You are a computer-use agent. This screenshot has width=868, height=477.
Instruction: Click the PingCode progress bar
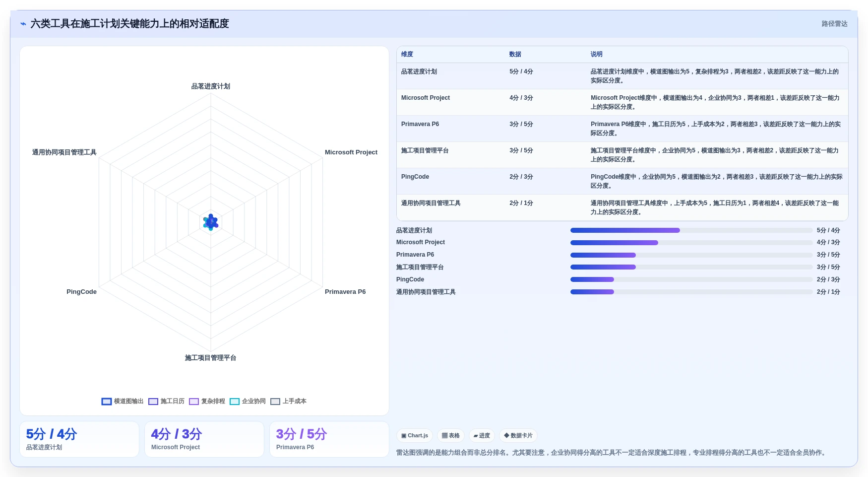click(x=691, y=279)
